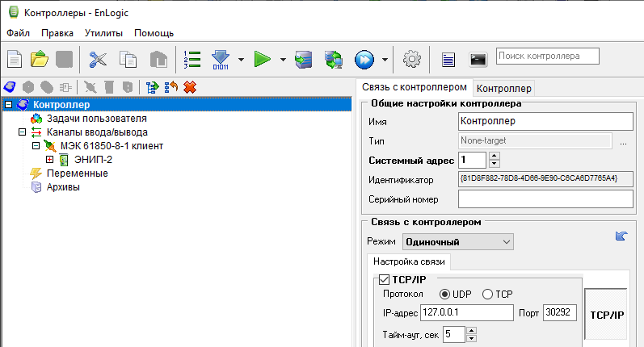The width and height of the screenshot is (644, 347).
Task: Open a project with the yellow folder icon
Action: click(40, 59)
